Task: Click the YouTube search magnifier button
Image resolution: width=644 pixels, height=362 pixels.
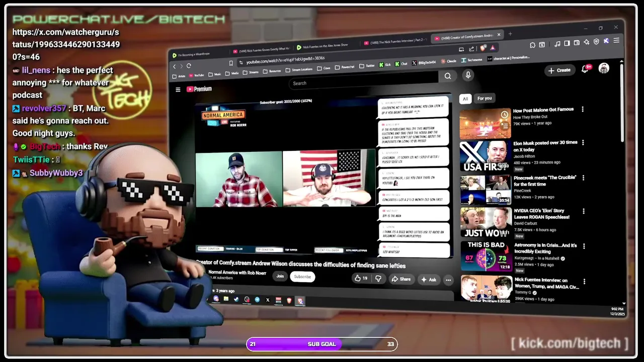Action: pyautogui.click(x=448, y=76)
